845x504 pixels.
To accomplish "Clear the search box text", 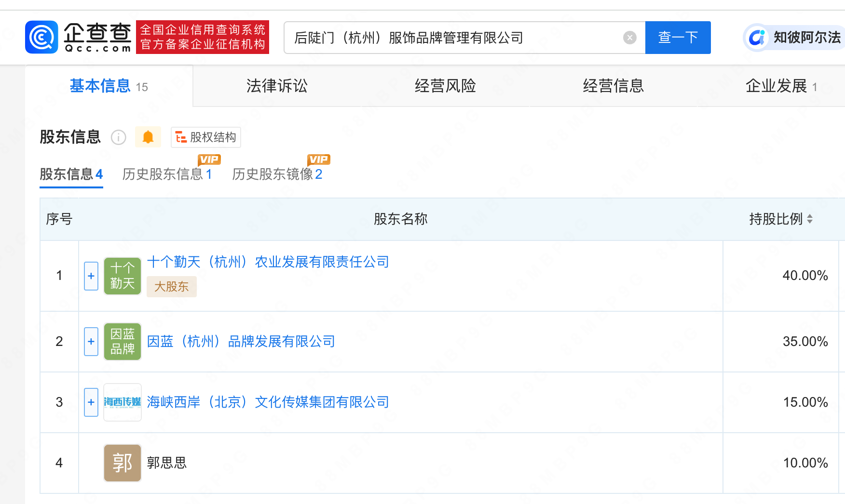I will click(629, 38).
